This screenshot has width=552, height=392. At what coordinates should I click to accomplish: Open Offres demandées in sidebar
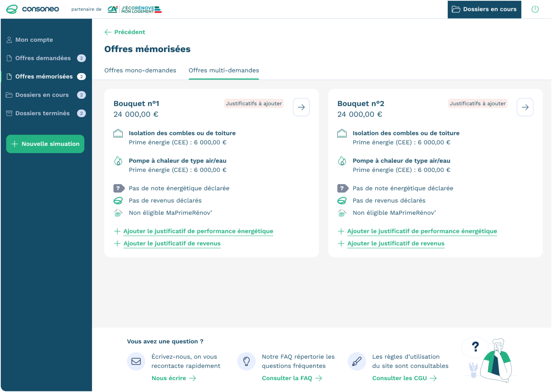[x=43, y=58]
